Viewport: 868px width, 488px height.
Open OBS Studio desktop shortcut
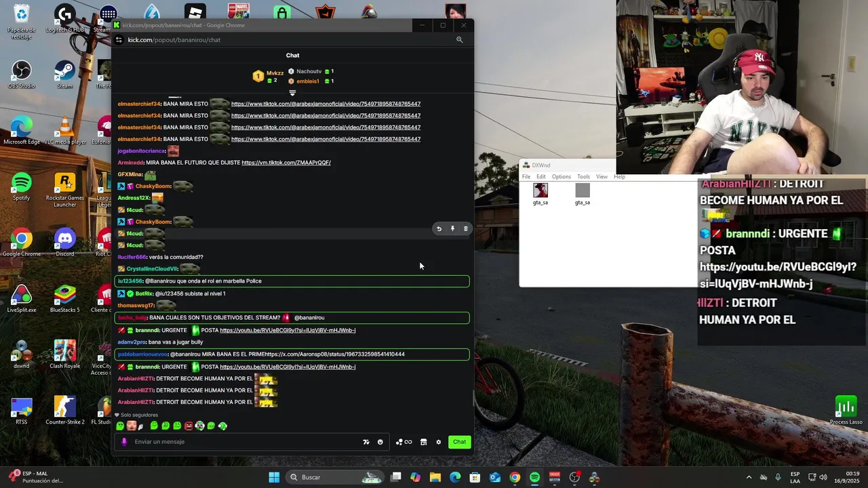pyautogui.click(x=21, y=75)
